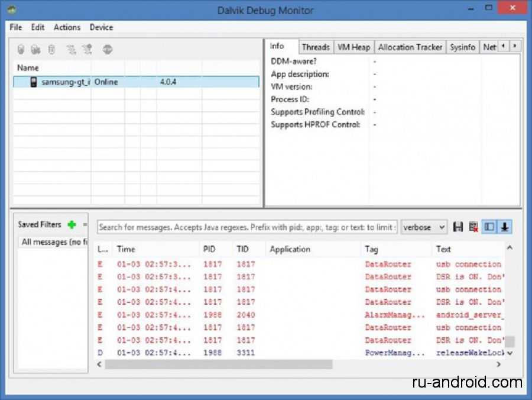532x400 pixels.
Task: Open the Device menu
Action: 101,27
